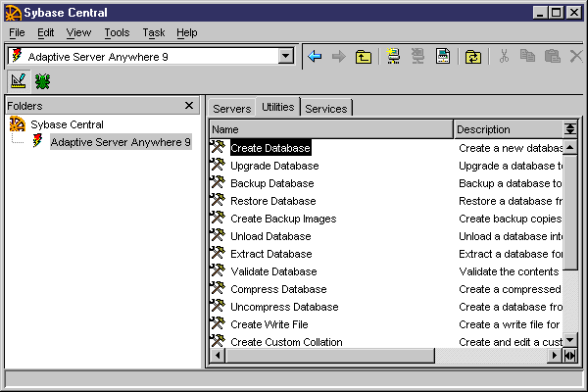This screenshot has width=588, height=392.
Task: Switch to the Servers tab
Action: (x=231, y=109)
